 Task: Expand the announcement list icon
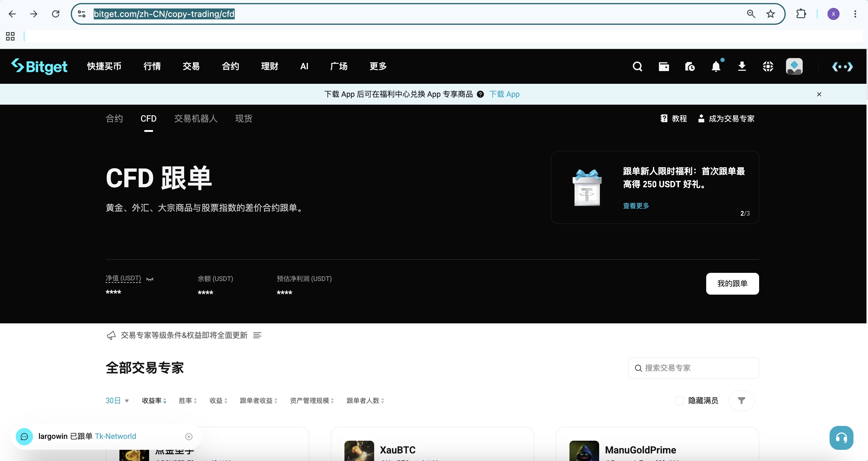(x=257, y=335)
